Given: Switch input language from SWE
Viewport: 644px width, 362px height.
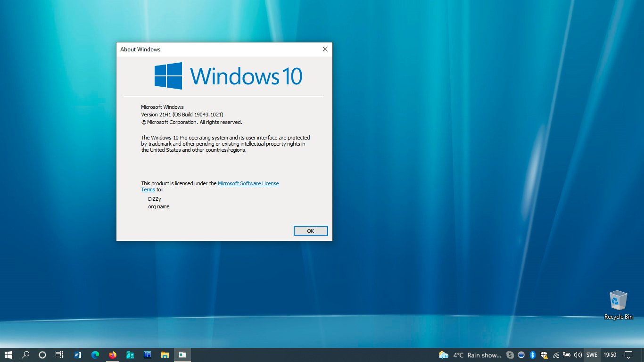Looking at the screenshot, I should point(592,355).
